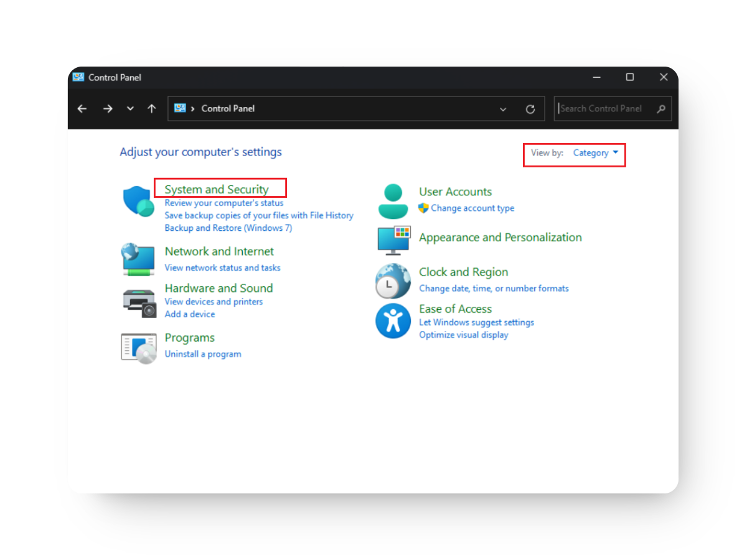Click the Network and Internet globe icon
The width and height of the screenshot is (747, 560).
pos(138,259)
